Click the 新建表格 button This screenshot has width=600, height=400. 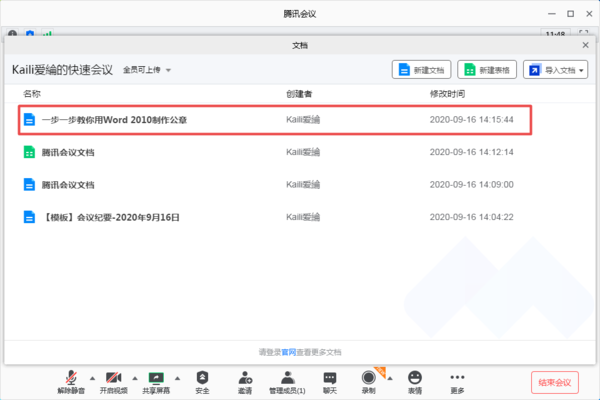[x=487, y=70]
